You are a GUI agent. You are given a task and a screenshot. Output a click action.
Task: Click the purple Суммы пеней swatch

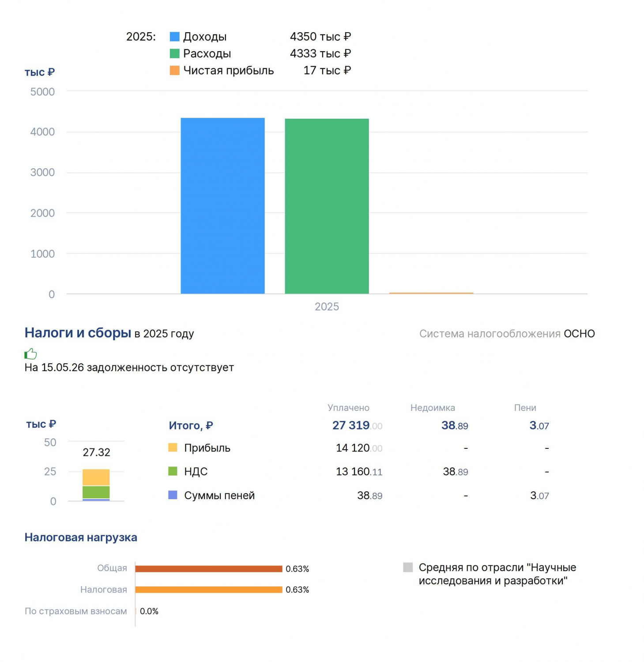tap(173, 495)
